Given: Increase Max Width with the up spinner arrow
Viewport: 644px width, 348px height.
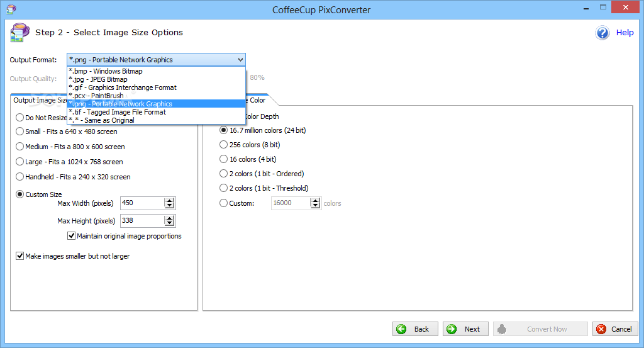Looking at the screenshot, I should pyautogui.click(x=169, y=201).
